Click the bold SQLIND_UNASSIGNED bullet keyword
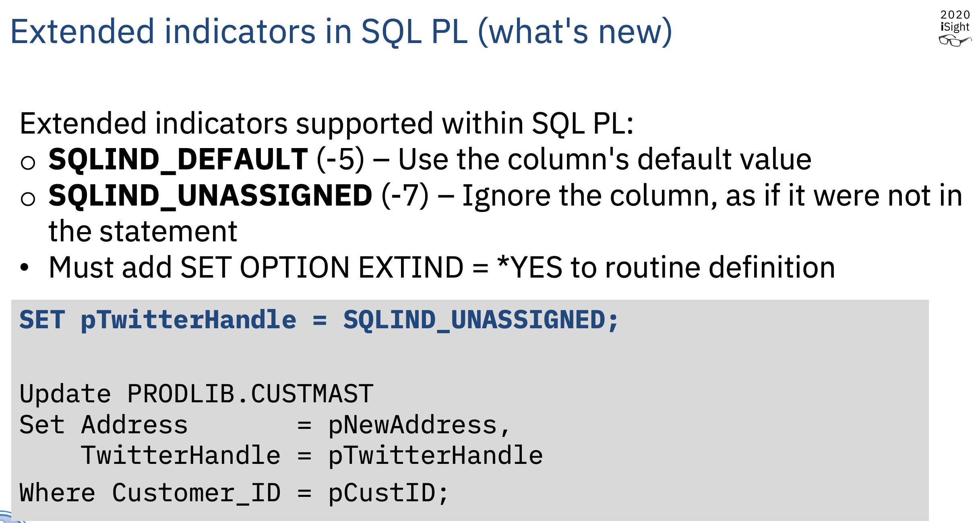Screen dimensions: 980x523 pyautogui.click(x=210, y=196)
